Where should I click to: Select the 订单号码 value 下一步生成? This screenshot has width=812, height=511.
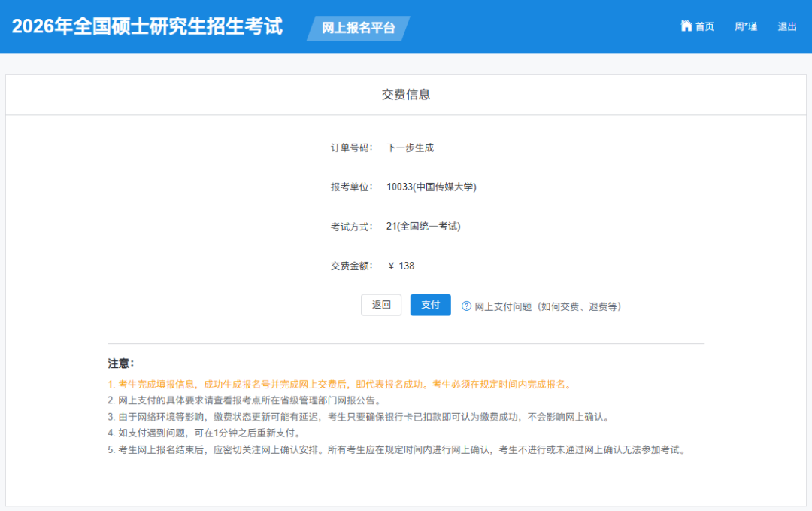tap(411, 148)
